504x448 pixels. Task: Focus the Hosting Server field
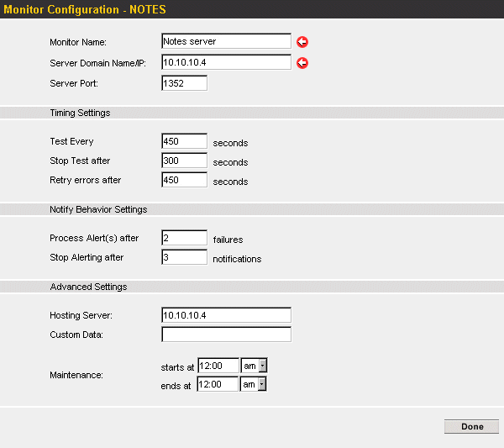(x=226, y=315)
